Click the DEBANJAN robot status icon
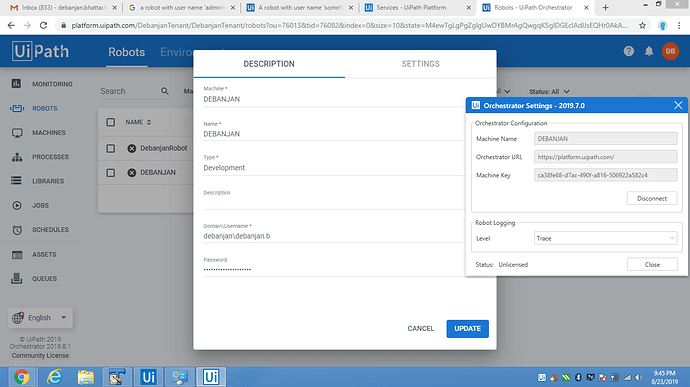Screen dimensions: 690x387 (132, 173)
